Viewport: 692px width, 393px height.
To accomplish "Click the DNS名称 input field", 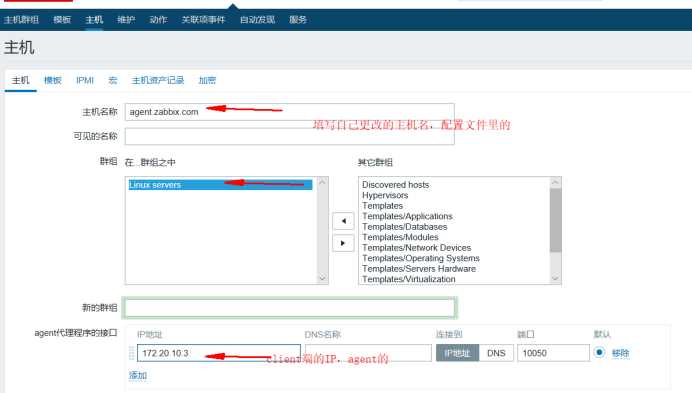I will pos(368,353).
